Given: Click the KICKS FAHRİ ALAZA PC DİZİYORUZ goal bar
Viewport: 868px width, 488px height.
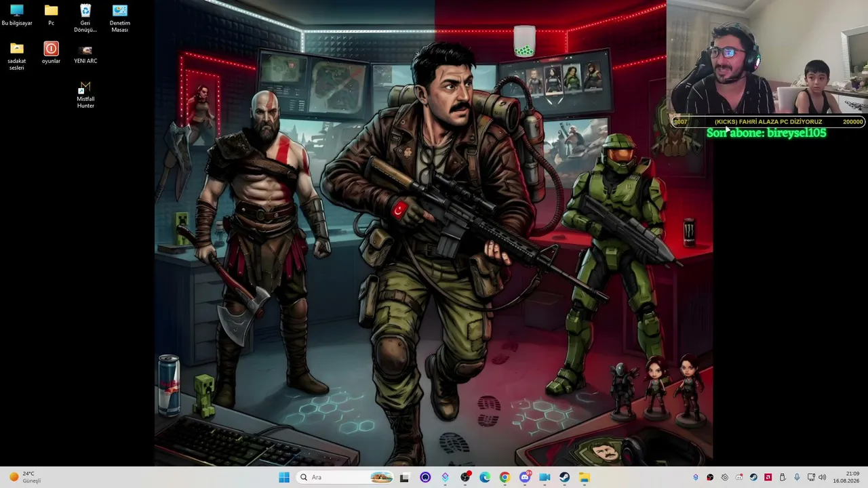Looking at the screenshot, I should coord(768,121).
